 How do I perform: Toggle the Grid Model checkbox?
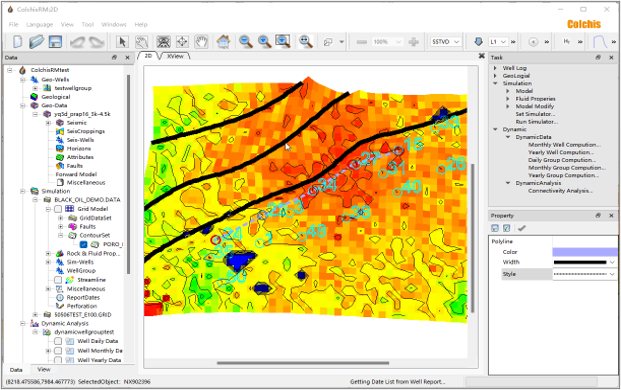58,209
